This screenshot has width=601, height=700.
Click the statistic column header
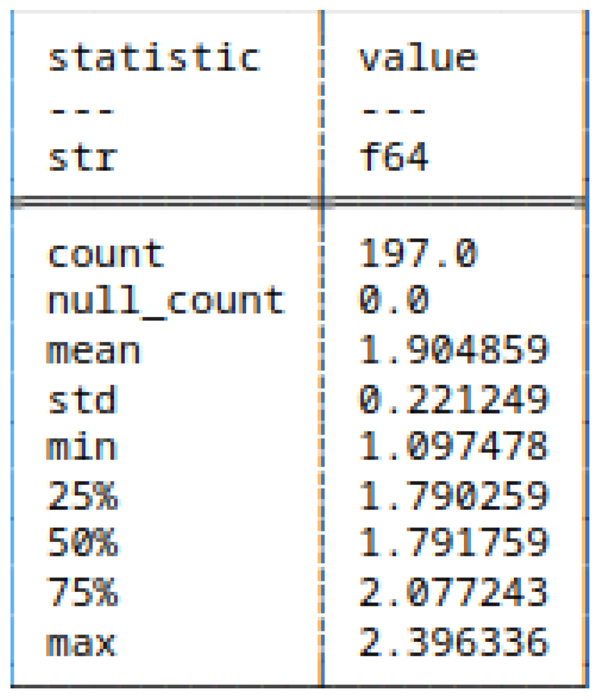(154, 58)
